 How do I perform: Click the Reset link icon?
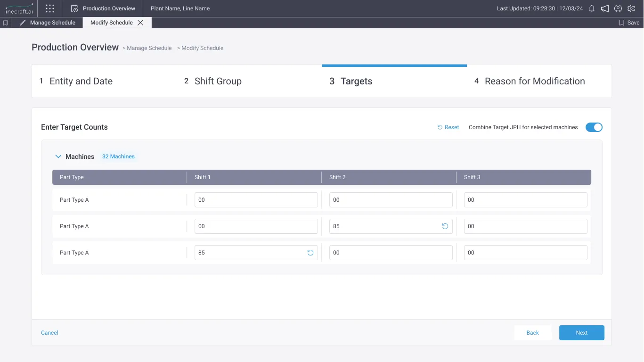(x=440, y=127)
